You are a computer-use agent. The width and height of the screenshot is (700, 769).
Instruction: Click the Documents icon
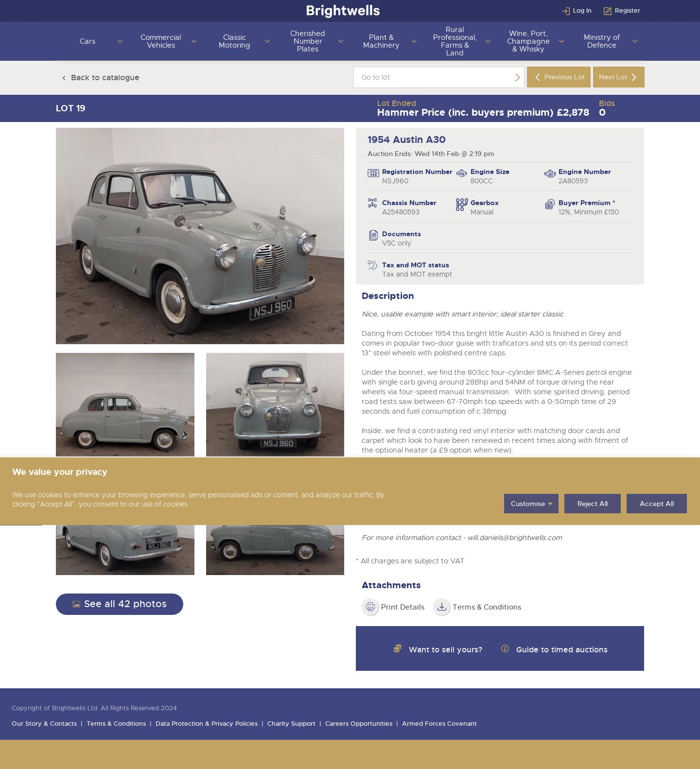point(373,235)
